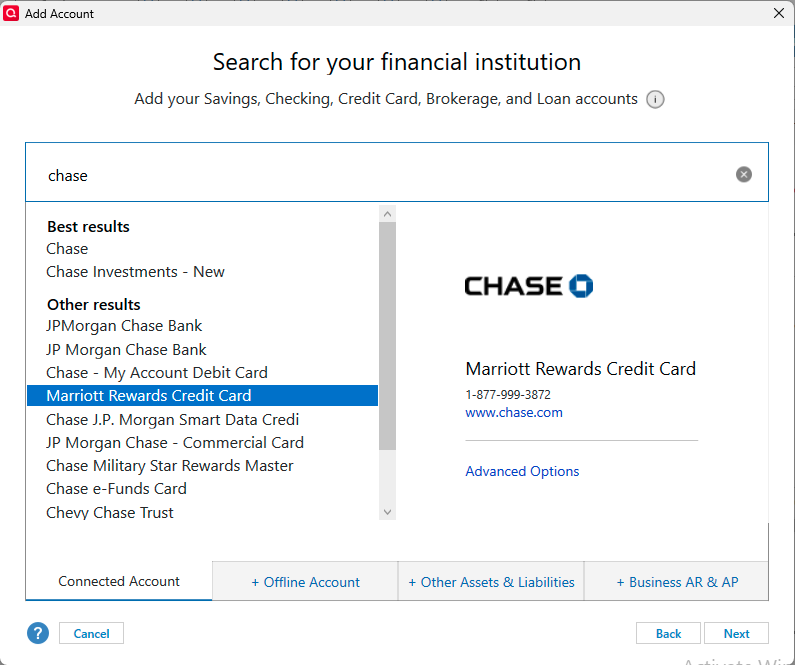The height and width of the screenshot is (665, 795).
Task: Go Back to the previous step
Action: click(x=668, y=633)
